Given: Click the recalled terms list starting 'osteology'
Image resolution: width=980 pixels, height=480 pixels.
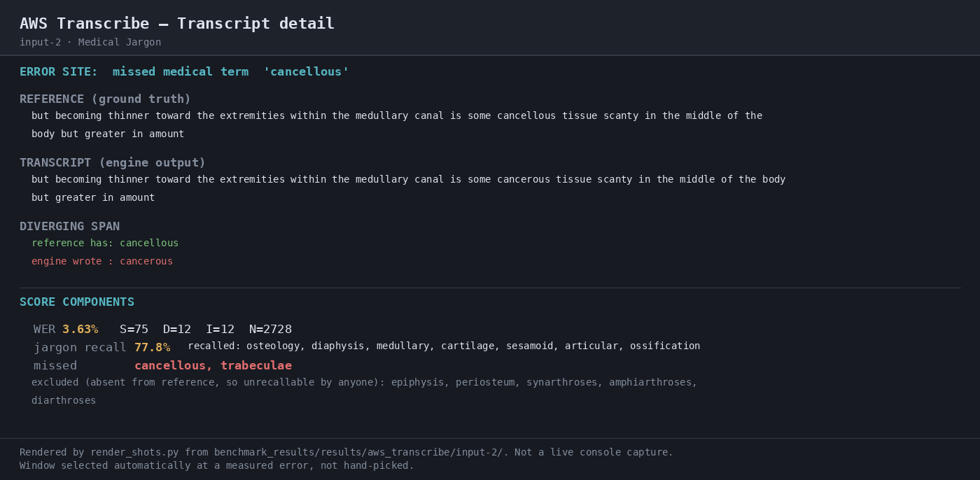Looking at the screenshot, I should click(x=473, y=346).
